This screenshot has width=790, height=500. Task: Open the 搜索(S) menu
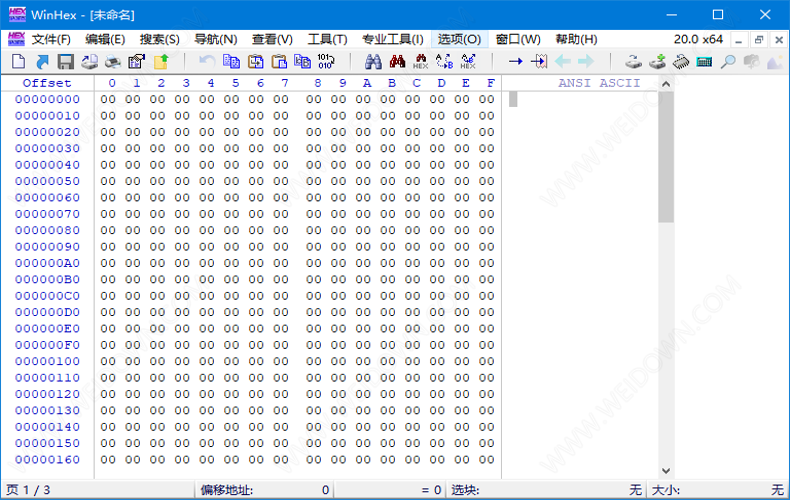pos(159,39)
